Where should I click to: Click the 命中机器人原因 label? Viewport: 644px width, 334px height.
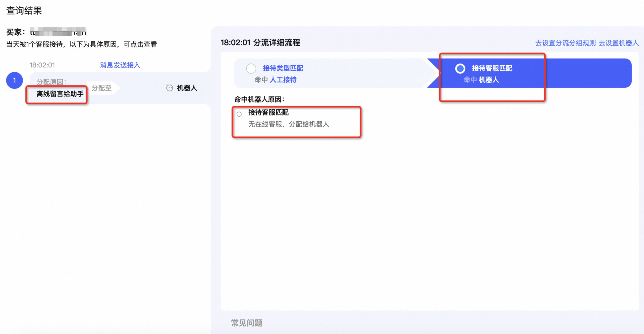(259, 99)
